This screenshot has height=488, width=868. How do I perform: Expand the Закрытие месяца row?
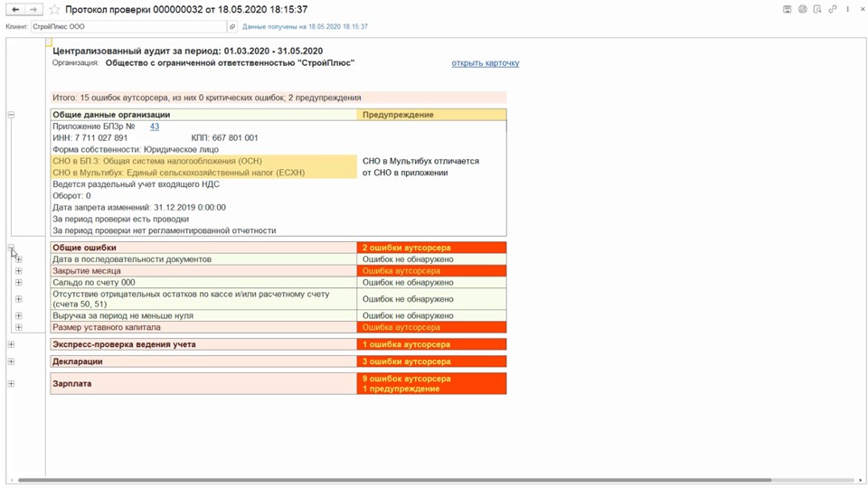pyautogui.click(x=18, y=271)
